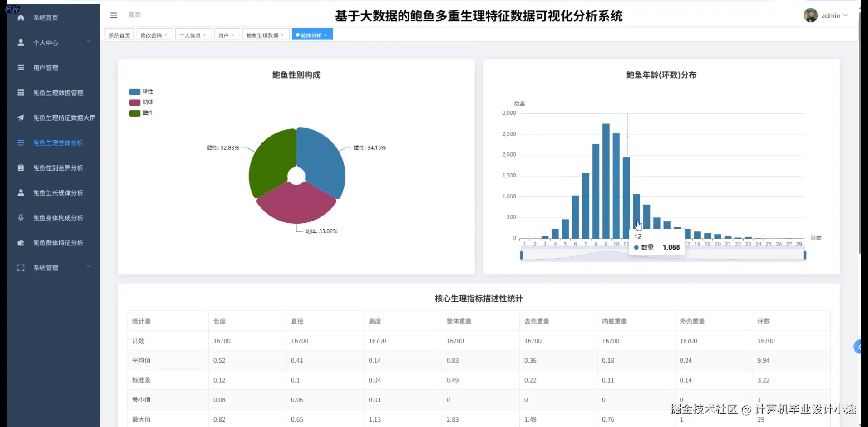Image resolution: width=868 pixels, height=427 pixels.
Task: Click the sliders icon beside 鲍鱼生理总体分析
Action: point(20,142)
